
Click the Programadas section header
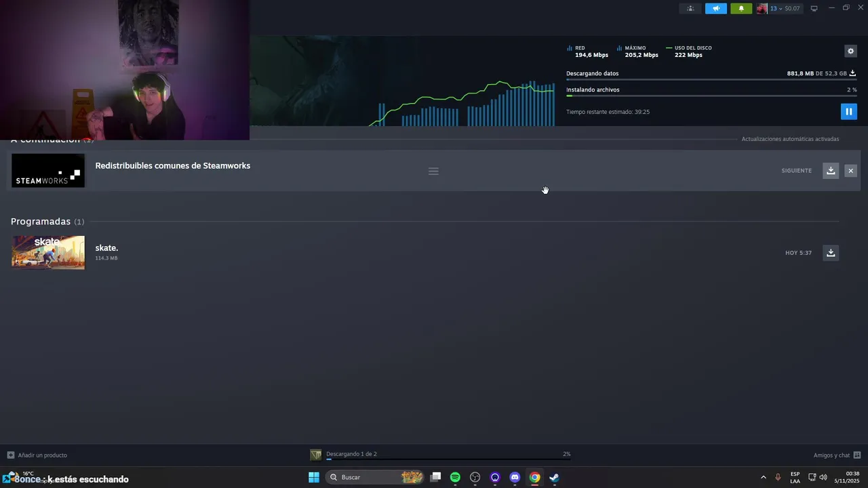pos(47,222)
